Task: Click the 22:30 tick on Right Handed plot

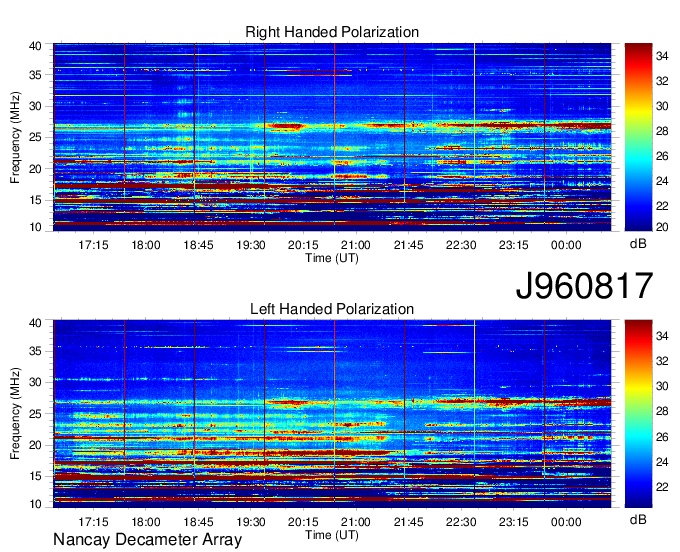Action: 461,245
